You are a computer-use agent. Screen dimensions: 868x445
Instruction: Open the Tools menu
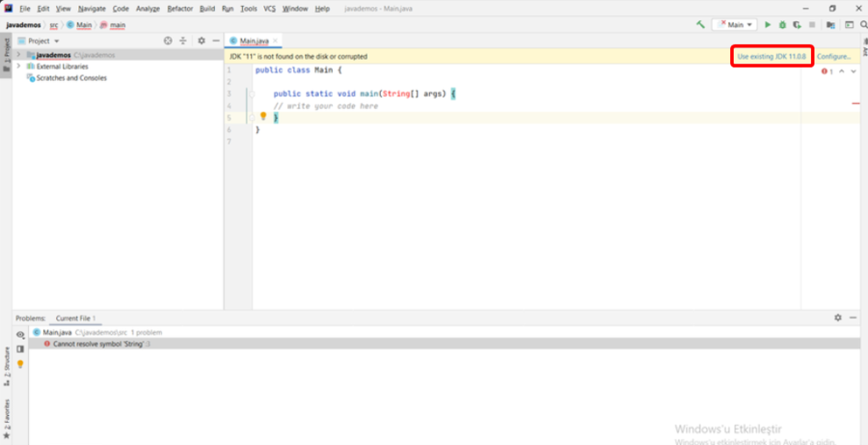tap(249, 9)
